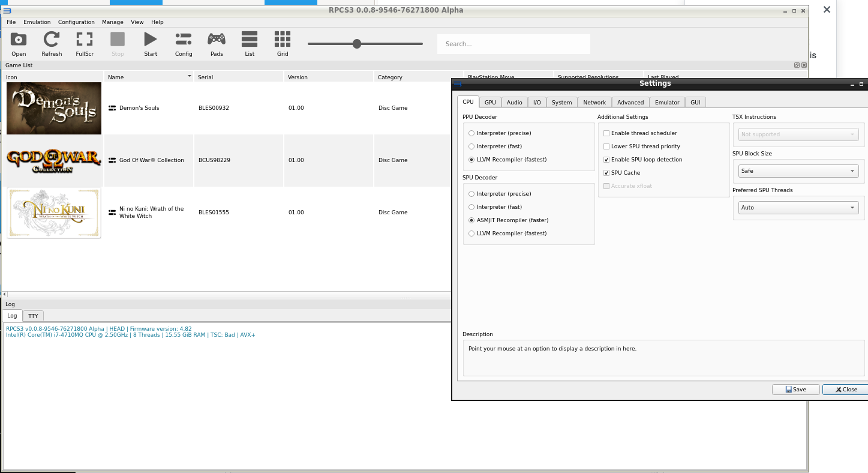This screenshot has width=868, height=473.
Task: Open the Configuration menu
Action: click(76, 22)
